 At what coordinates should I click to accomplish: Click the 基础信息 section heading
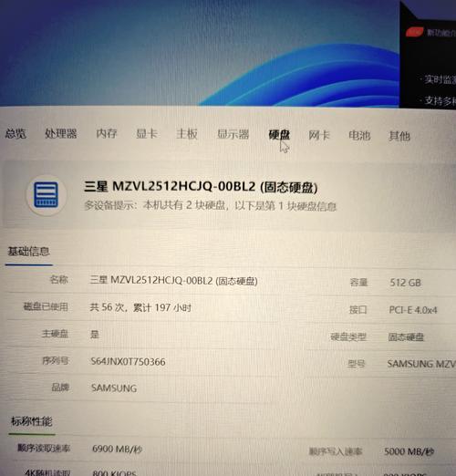pyautogui.click(x=28, y=252)
